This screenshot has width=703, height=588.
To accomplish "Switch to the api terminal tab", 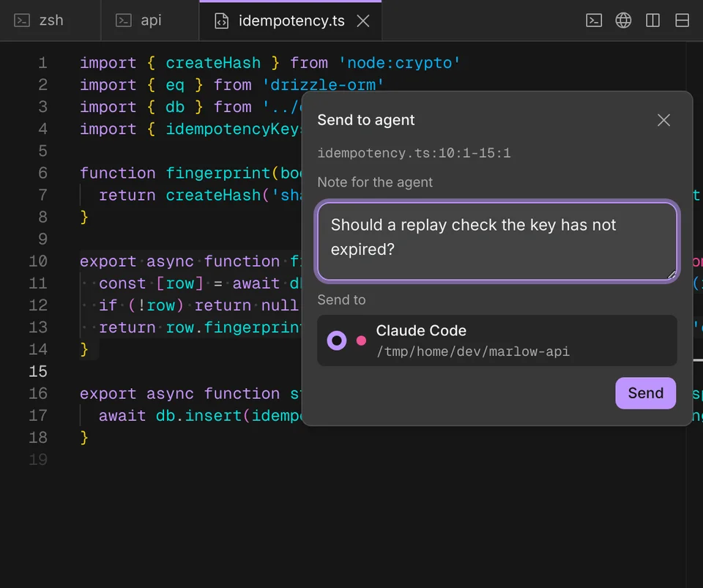I will point(150,21).
